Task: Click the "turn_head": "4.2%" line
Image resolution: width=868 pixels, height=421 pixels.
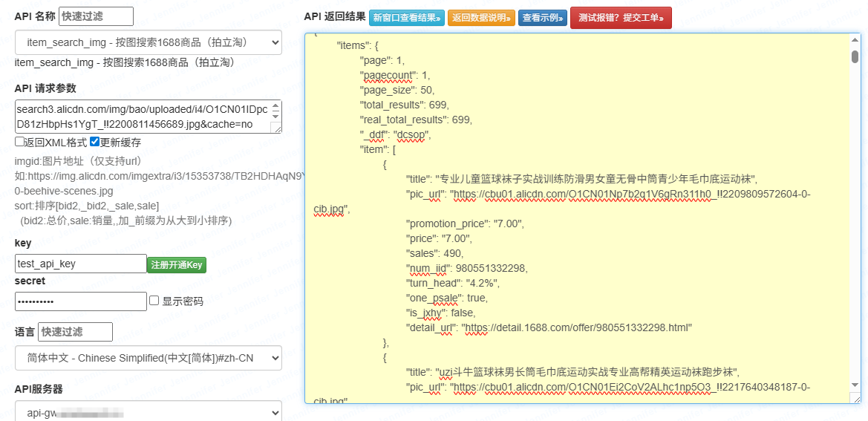Action: pyautogui.click(x=453, y=284)
